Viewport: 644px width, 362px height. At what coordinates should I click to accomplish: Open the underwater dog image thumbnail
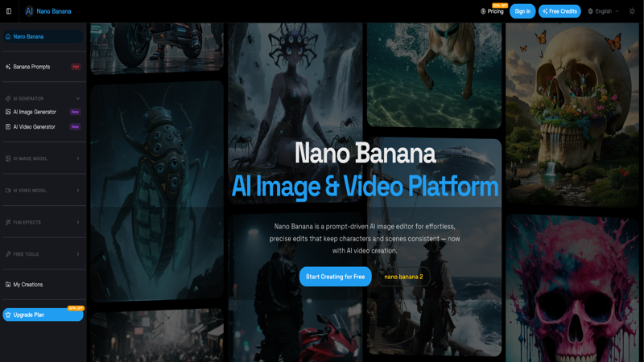[434, 76]
